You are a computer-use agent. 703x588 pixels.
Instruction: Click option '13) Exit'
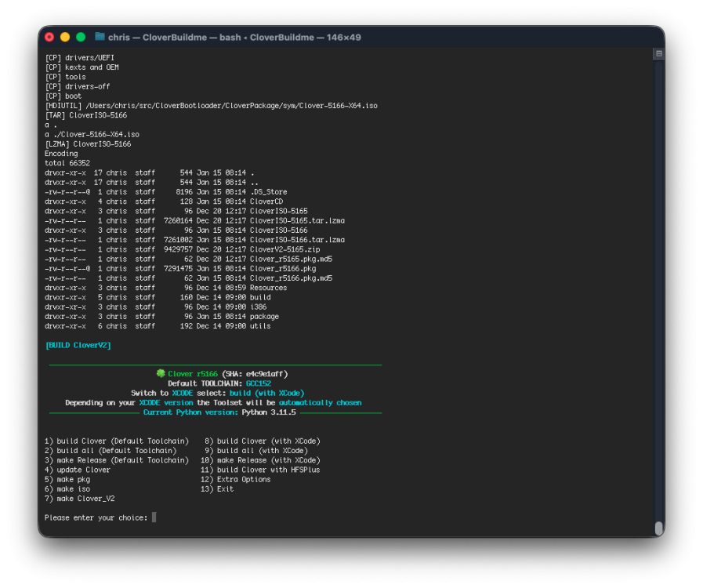click(x=217, y=489)
